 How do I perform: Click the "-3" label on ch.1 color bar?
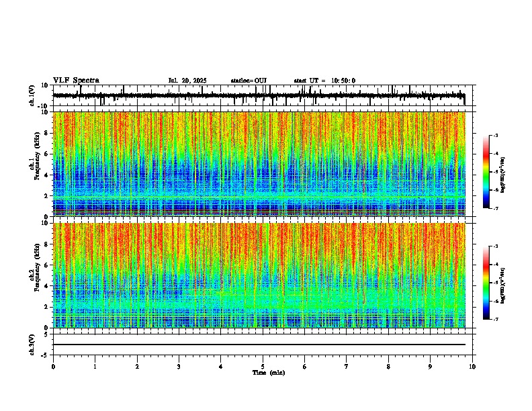click(495, 135)
